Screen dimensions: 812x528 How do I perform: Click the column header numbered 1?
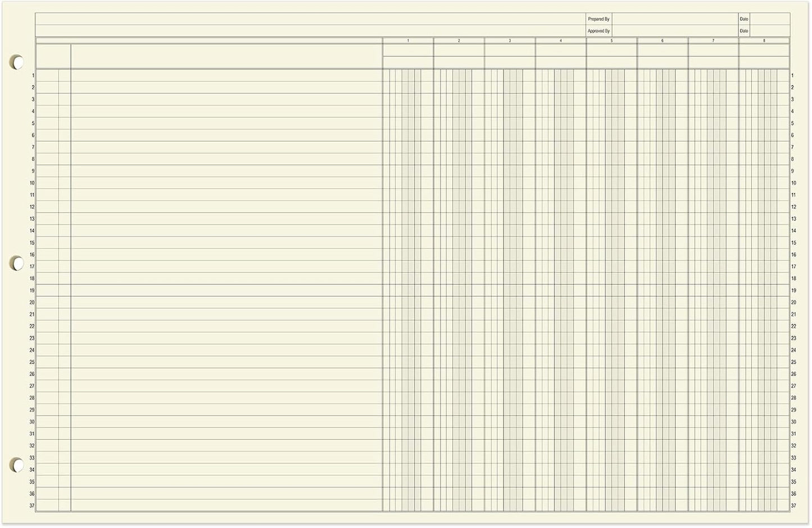coord(409,40)
